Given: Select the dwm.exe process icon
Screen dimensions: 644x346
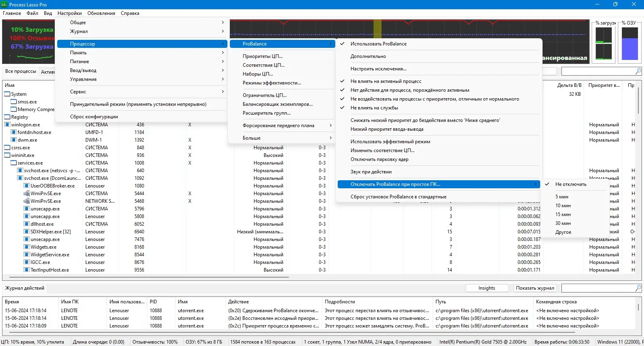Looking at the screenshot, I should click(x=14, y=140).
